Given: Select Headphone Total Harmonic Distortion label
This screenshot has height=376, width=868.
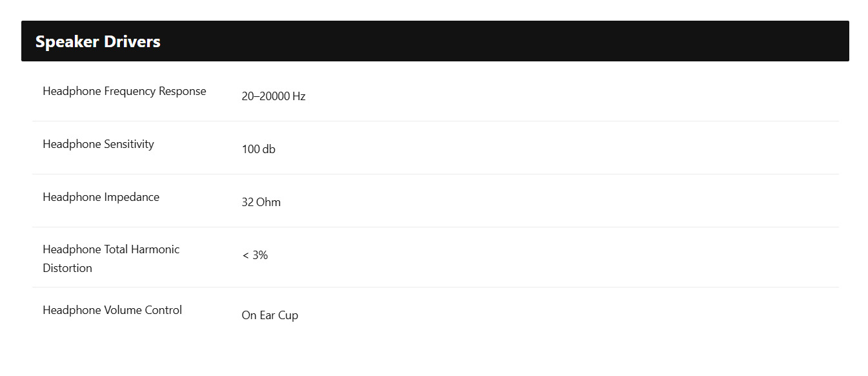Looking at the screenshot, I should coord(111,258).
